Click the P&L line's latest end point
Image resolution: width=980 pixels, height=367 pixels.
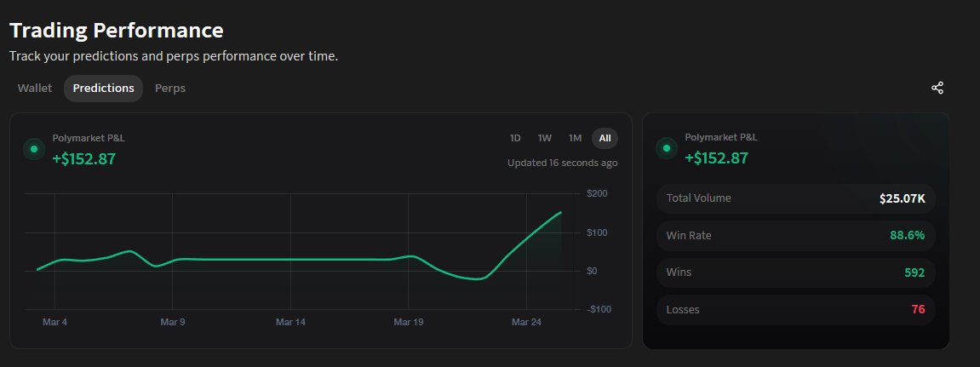click(x=560, y=213)
